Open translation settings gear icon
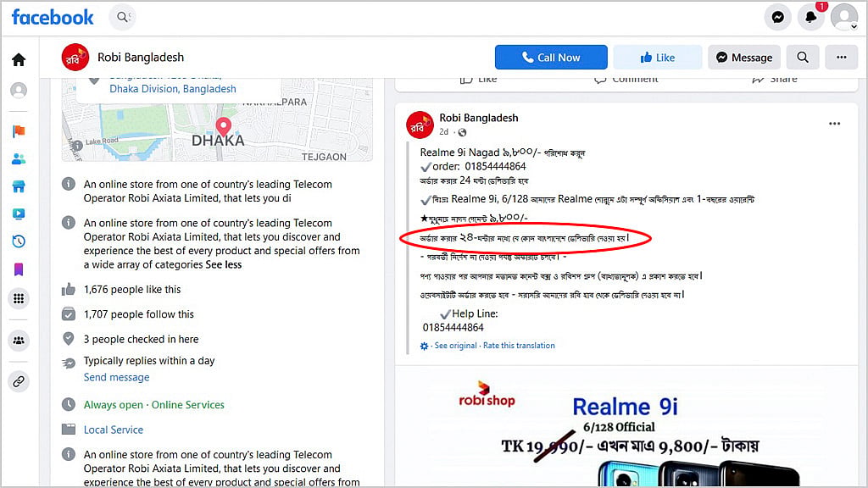 (x=425, y=346)
